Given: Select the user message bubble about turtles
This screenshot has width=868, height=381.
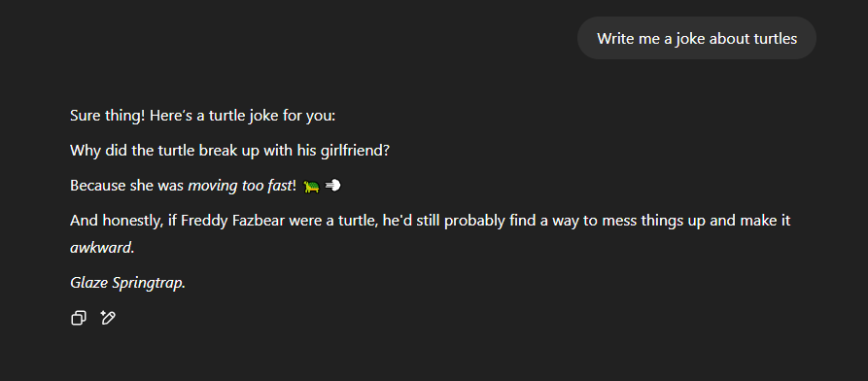Looking at the screenshot, I should coord(696,38).
